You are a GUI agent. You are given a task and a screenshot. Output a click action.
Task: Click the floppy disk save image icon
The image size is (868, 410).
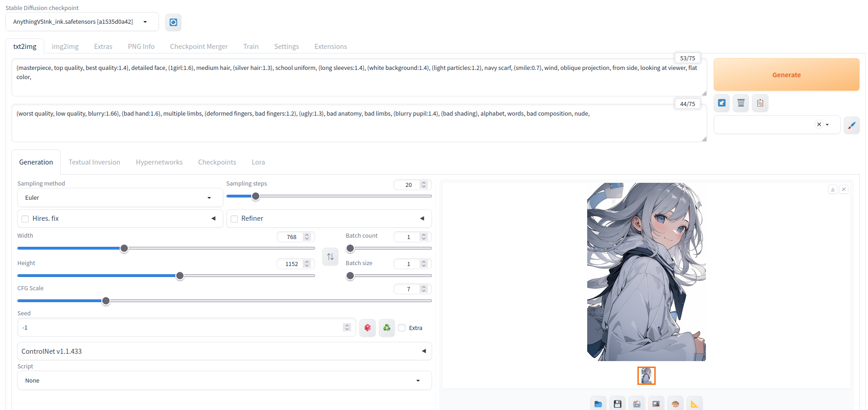point(617,404)
